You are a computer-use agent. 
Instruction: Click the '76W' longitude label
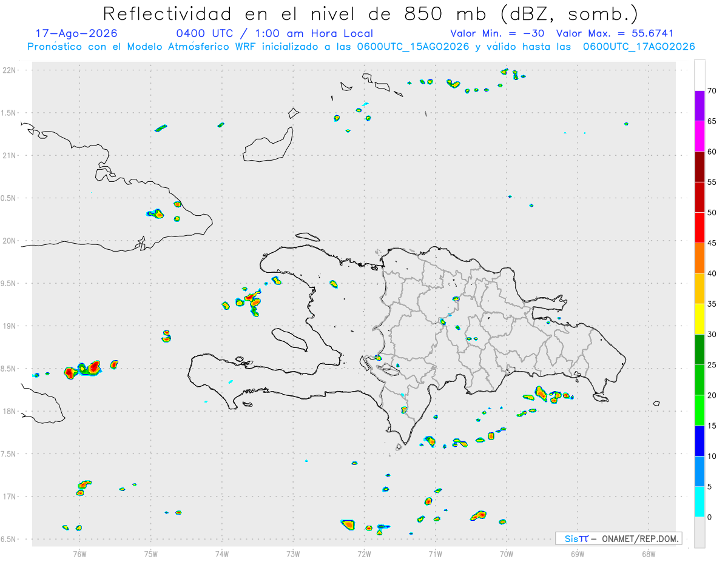point(79,554)
